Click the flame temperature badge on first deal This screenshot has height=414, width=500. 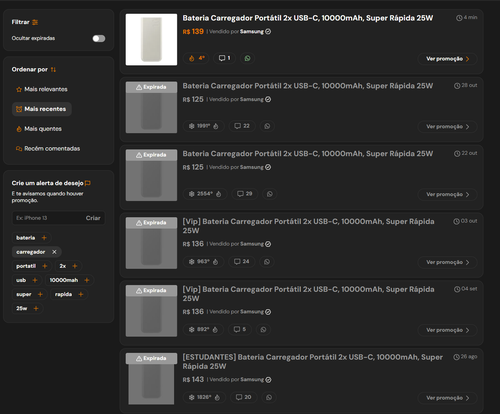[196, 58]
